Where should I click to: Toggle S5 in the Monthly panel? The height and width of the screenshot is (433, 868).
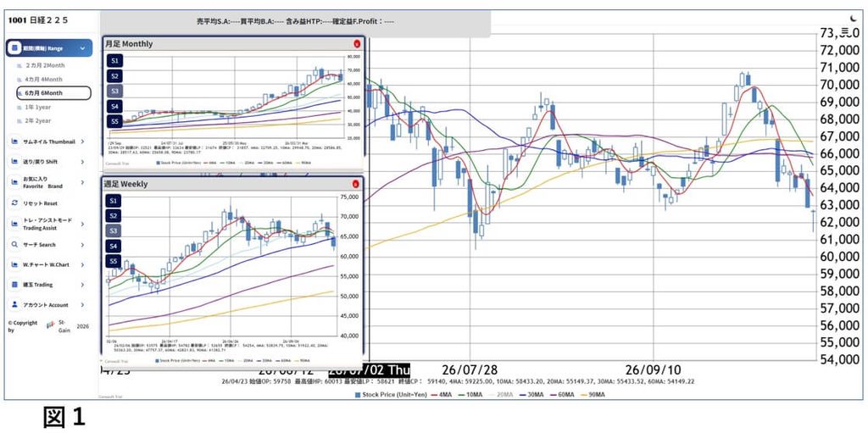[114, 121]
